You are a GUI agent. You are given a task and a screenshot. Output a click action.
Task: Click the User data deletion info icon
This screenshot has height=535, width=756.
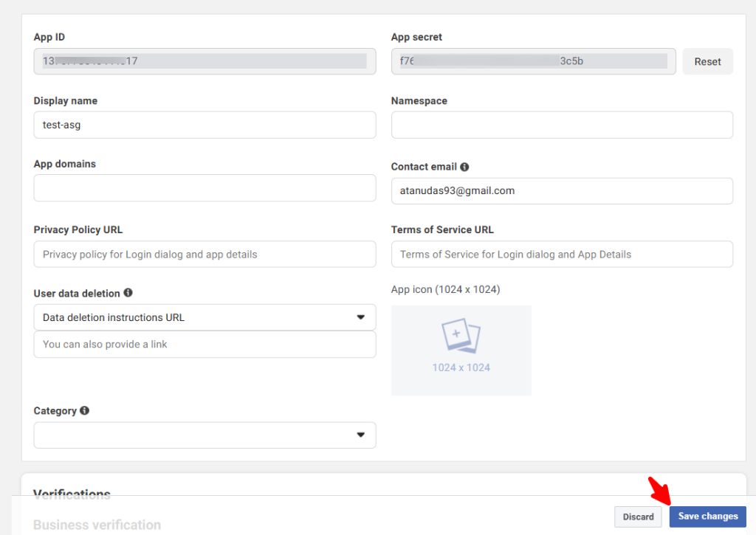point(128,293)
